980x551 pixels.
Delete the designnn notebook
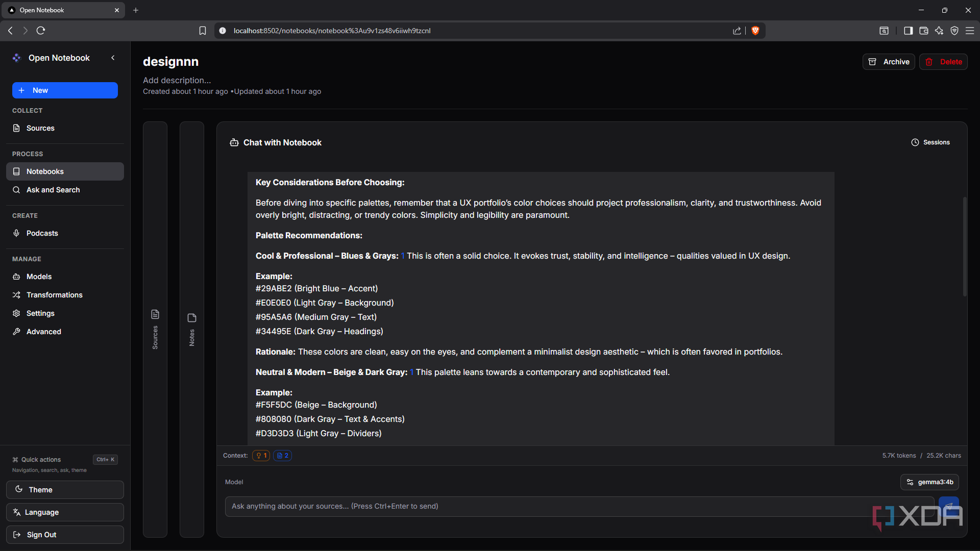(x=943, y=62)
